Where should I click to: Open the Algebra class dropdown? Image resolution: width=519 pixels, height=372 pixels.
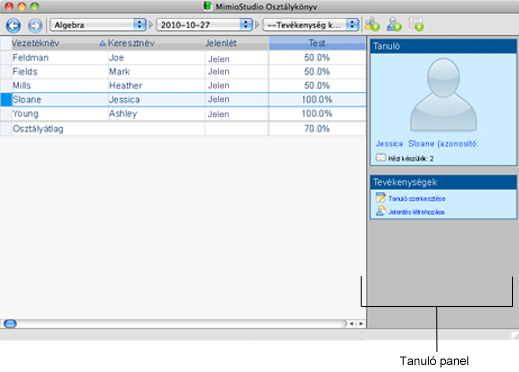point(98,25)
